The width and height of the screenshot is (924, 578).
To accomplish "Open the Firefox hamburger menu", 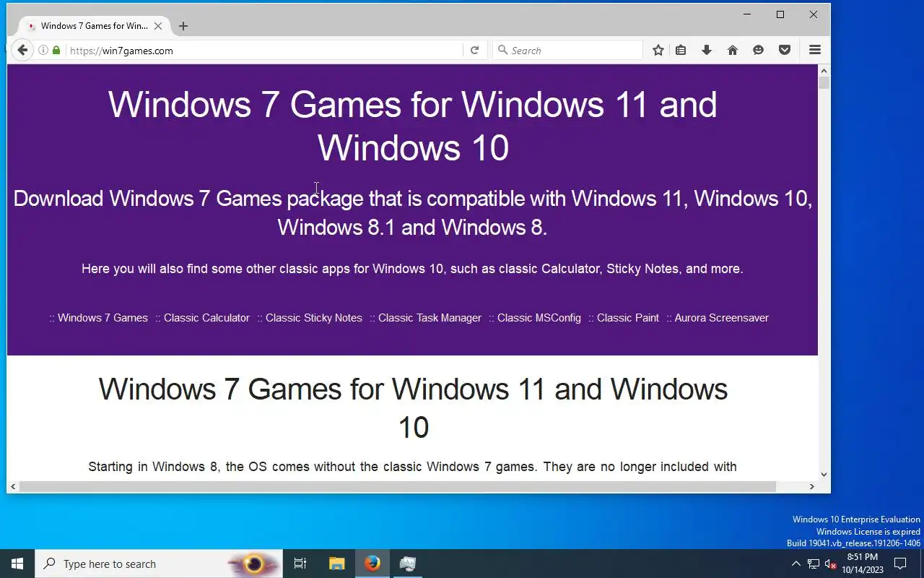I will [x=815, y=50].
